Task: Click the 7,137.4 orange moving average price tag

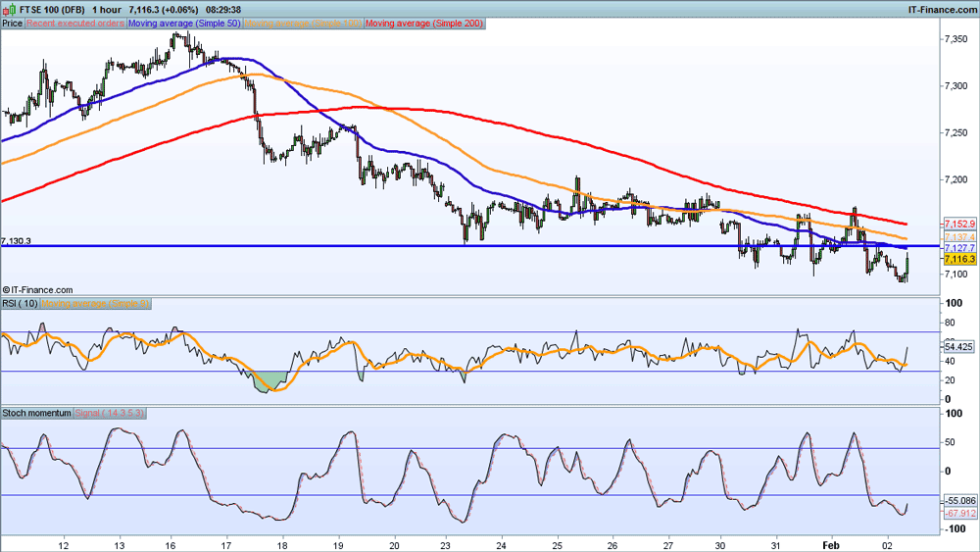Action: coord(959,237)
